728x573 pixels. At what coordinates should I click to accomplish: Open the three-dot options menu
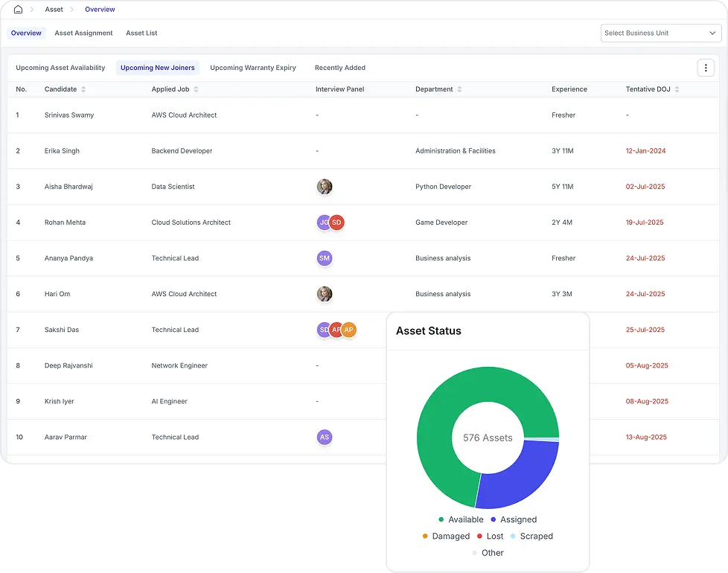click(705, 67)
